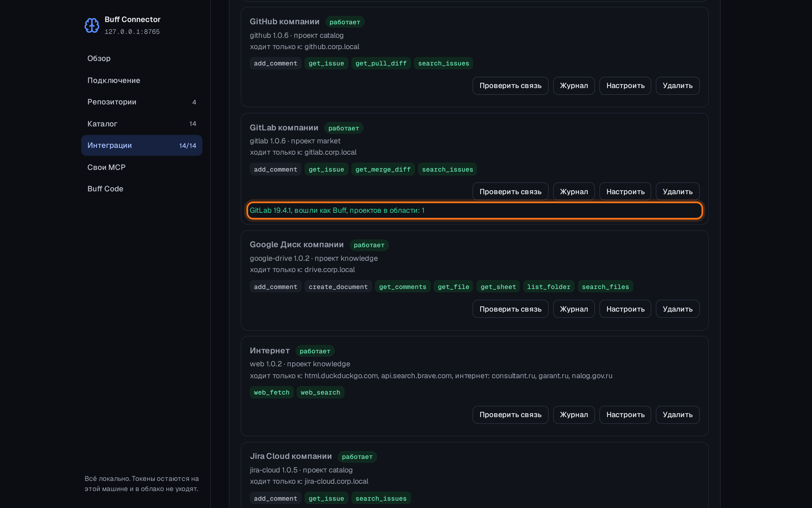Click работает badge next to Интернет title
This screenshot has width=812, height=508.
coord(315,351)
